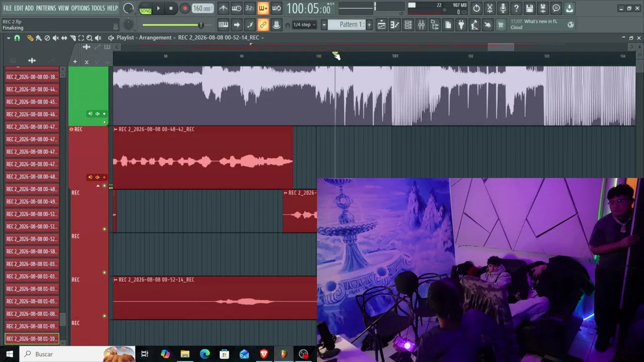Viewport: 644px width, 362px height.
Task: Open the 1/4 step snap dropdown
Action: [x=305, y=25]
